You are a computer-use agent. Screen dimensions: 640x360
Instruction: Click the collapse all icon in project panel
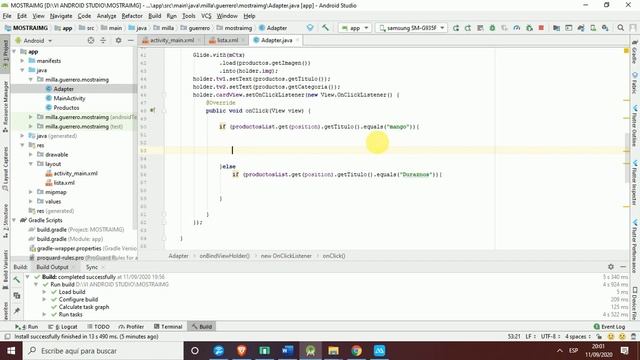click(103, 40)
